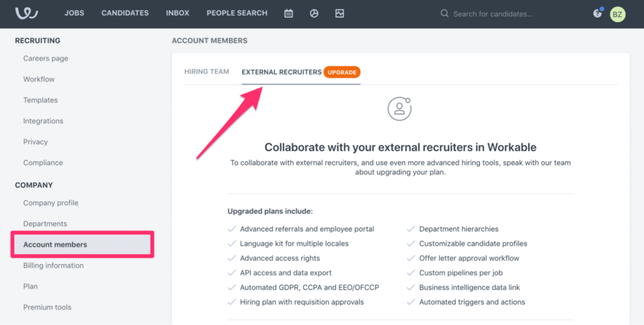
Task: Select Account members in the sidebar
Action: (x=82, y=244)
